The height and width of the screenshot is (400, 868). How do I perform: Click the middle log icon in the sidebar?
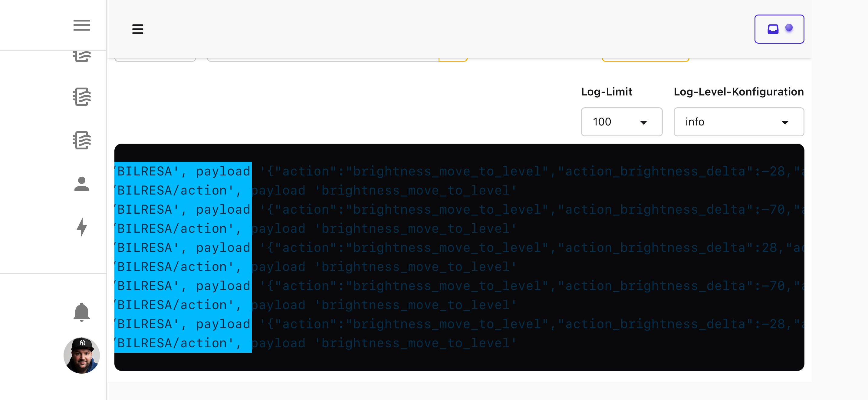tap(81, 97)
